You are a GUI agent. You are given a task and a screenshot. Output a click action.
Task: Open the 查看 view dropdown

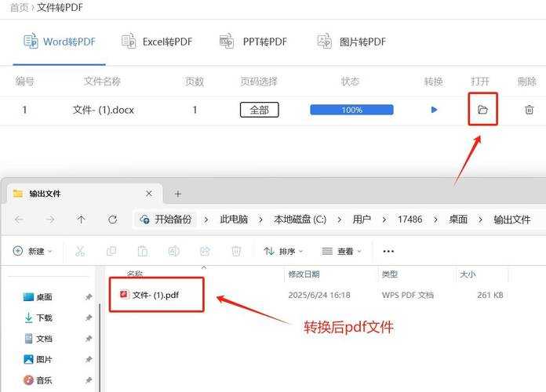pos(341,251)
